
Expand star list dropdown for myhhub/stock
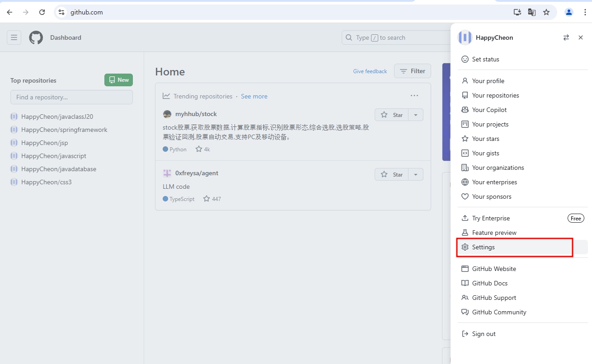click(x=416, y=115)
